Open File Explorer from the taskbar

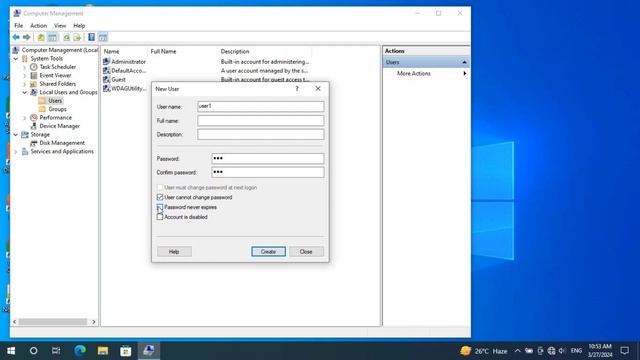(103, 351)
